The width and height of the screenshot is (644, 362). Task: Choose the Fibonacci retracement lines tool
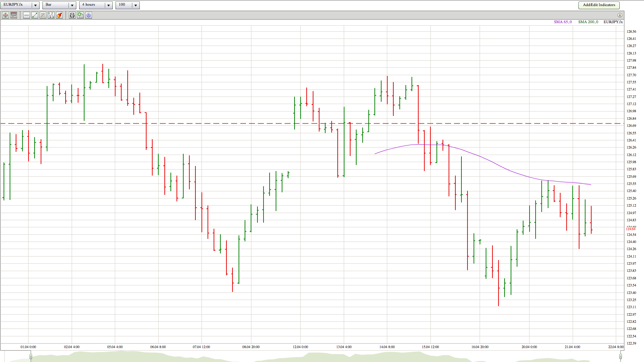pos(43,15)
